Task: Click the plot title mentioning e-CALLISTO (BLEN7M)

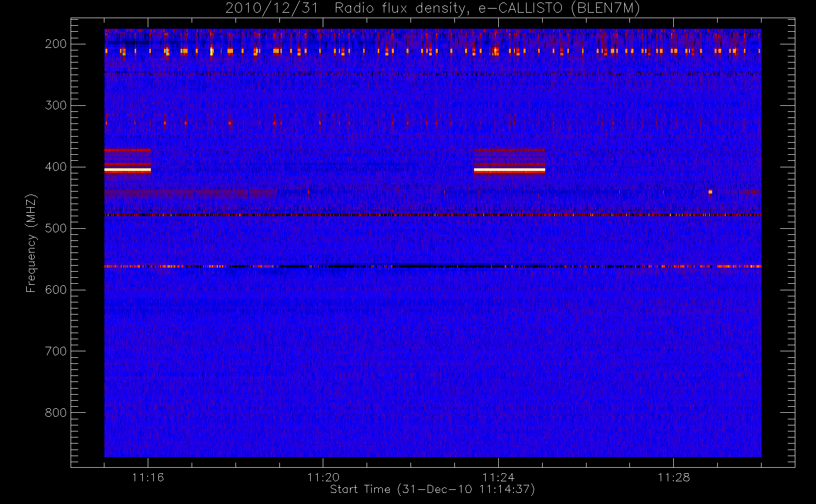Action: tap(432, 9)
